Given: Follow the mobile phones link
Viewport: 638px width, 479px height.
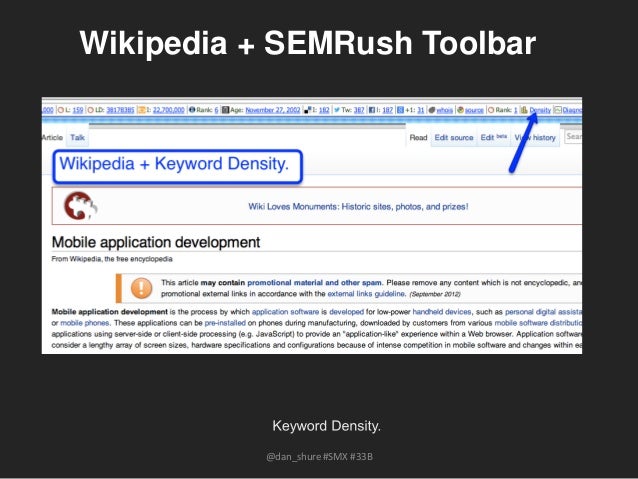Looking at the screenshot, I should pos(85,323).
